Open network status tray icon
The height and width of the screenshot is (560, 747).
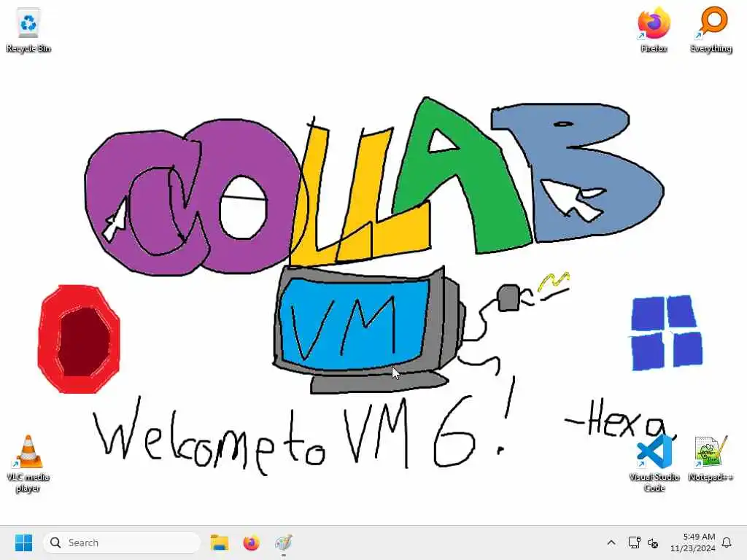click(x=634, y=542)
